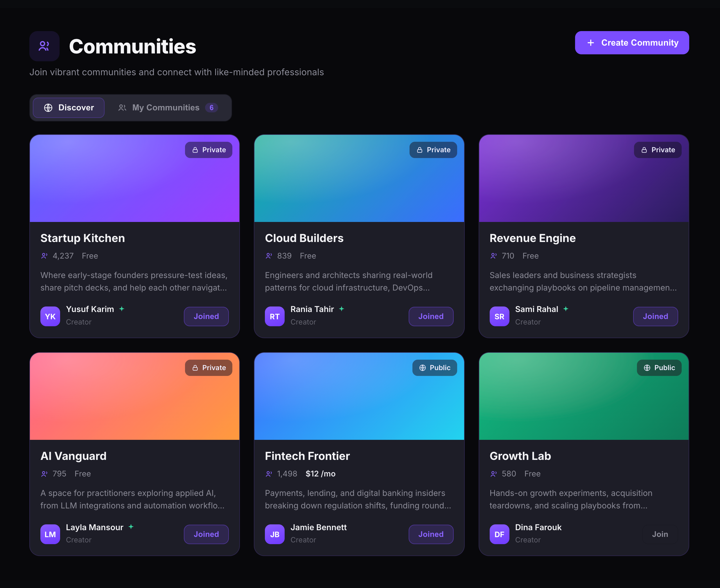
Task: Open the Fintech Frontier title
Action: pos(307,456)
